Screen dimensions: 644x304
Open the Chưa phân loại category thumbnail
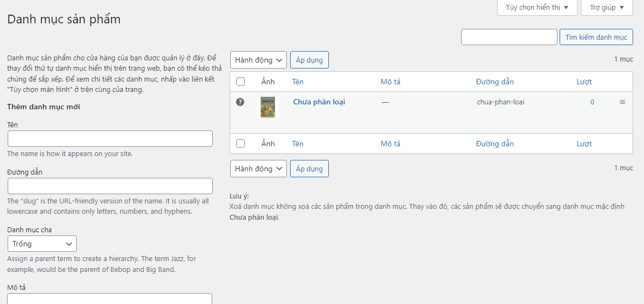point(267,107)
